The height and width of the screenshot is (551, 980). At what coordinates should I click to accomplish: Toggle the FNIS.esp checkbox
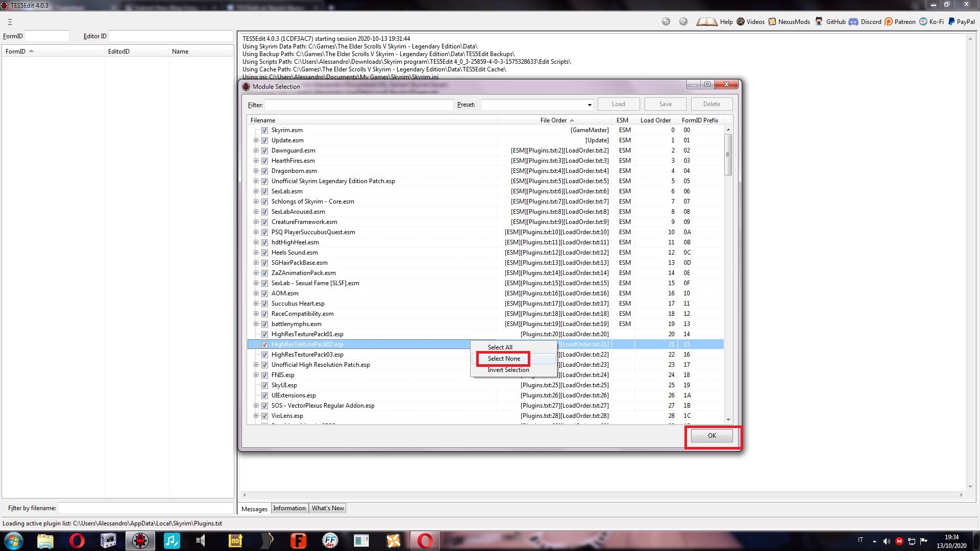(264, 375)
